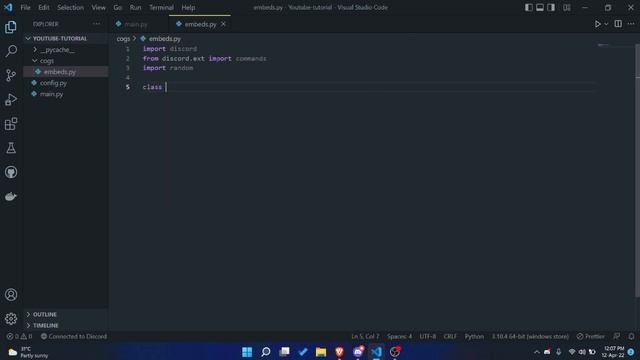
Task: Click the editor vertical scrollbar
Action: pos(637,170)
